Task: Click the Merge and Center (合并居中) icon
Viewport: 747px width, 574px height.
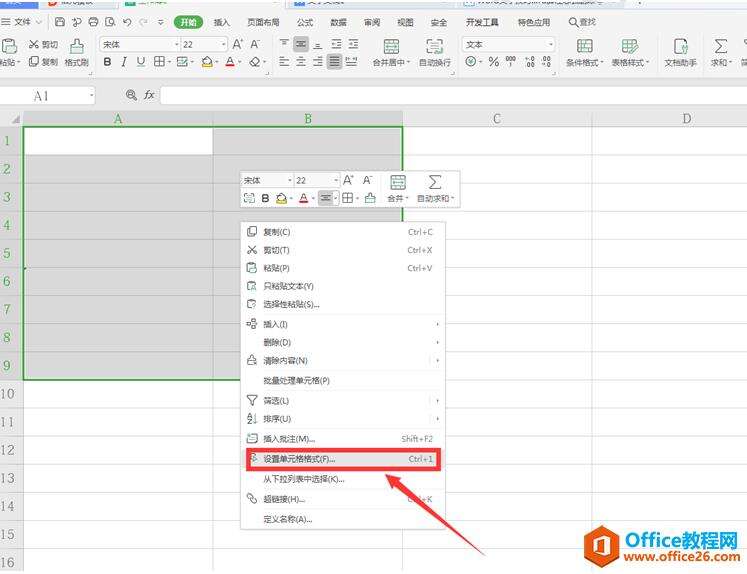Action: 391,46
